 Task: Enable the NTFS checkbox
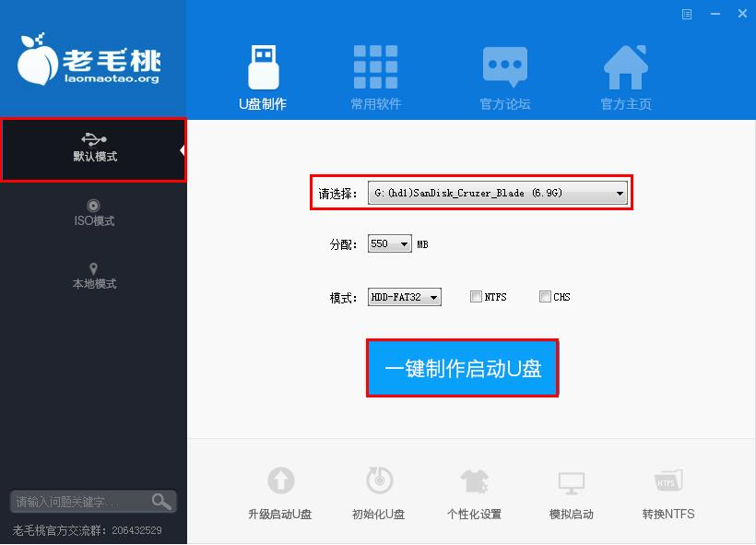(x=476, y=297)
